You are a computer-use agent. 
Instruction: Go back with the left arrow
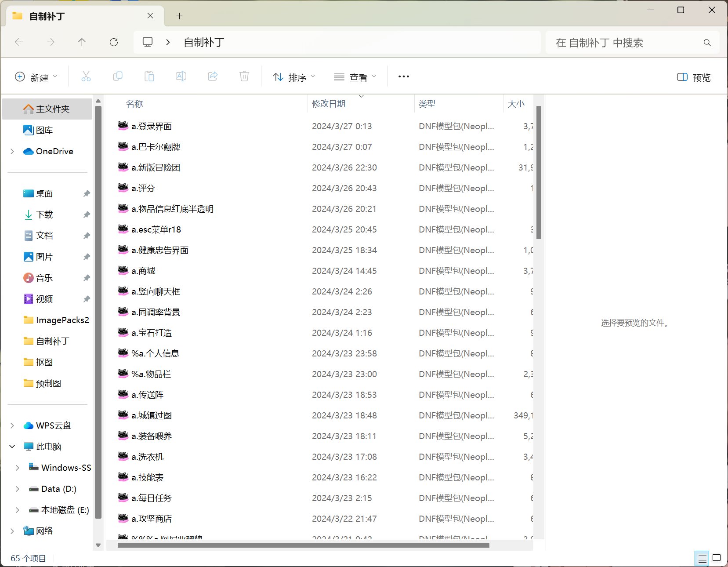click(x=19, y=42)
